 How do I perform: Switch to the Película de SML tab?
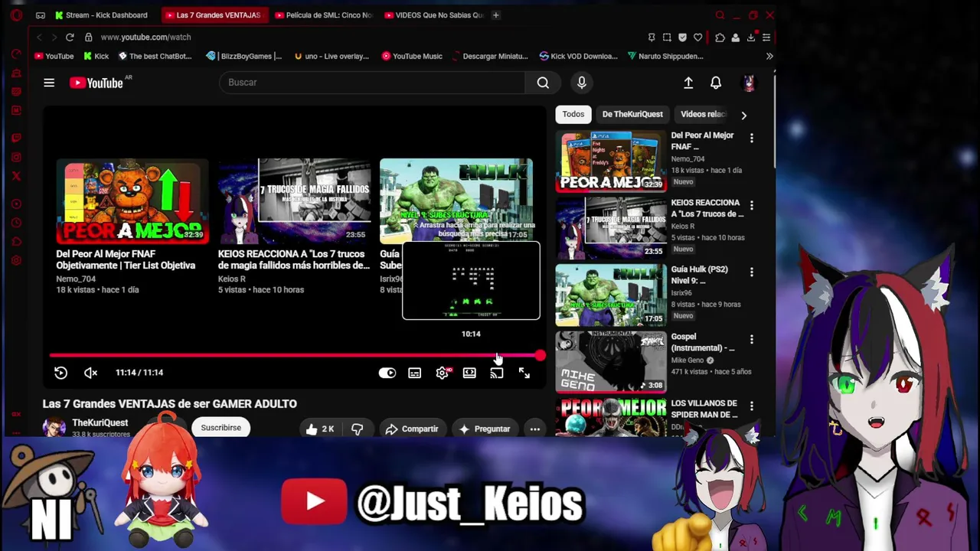coord(323,15)
